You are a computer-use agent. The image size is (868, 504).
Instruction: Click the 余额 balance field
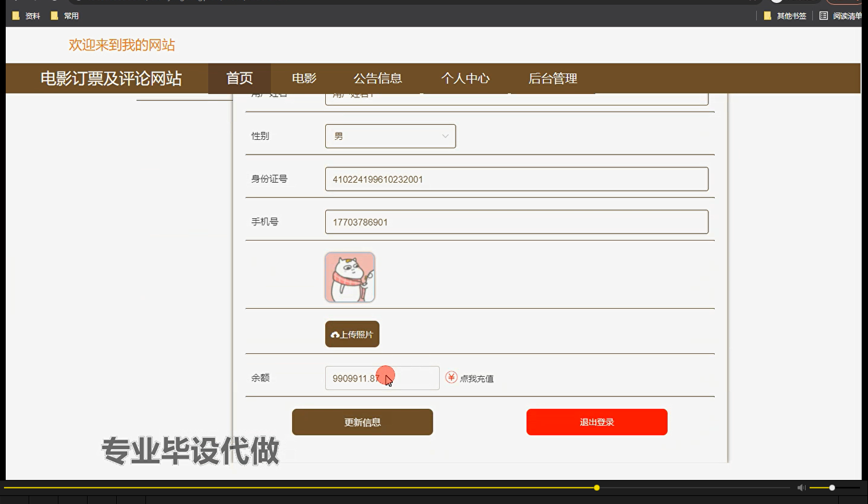(x=382, y=378)
